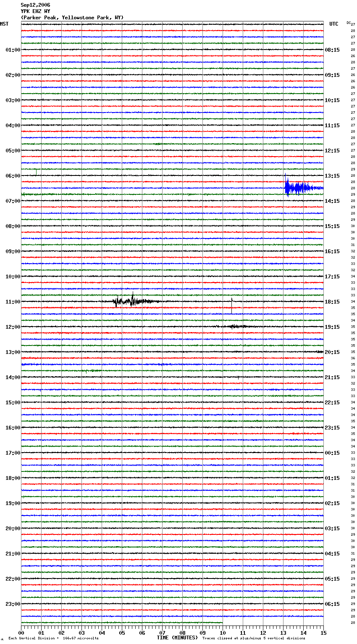
Task: Click the 00:15 UTC time label
Action: 332,453
